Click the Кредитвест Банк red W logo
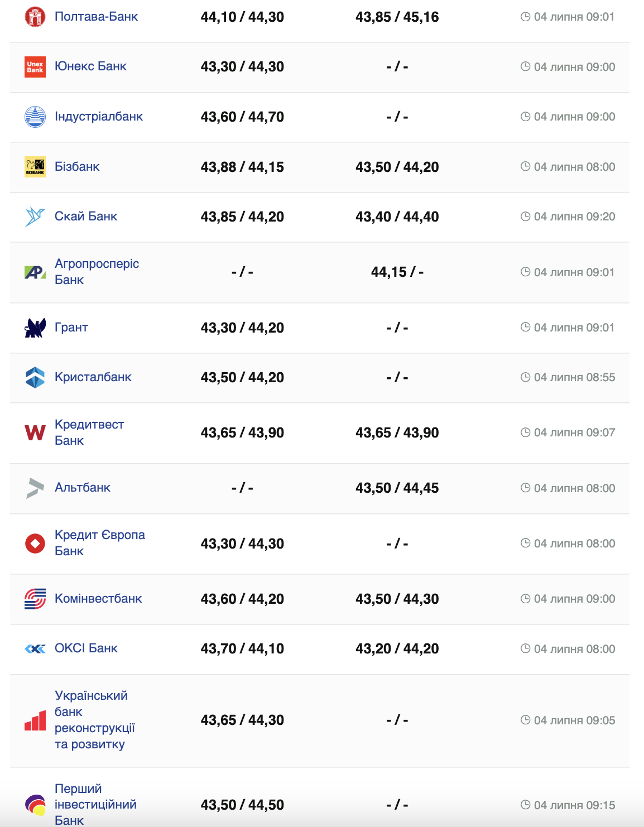 [x=35, y=432]
